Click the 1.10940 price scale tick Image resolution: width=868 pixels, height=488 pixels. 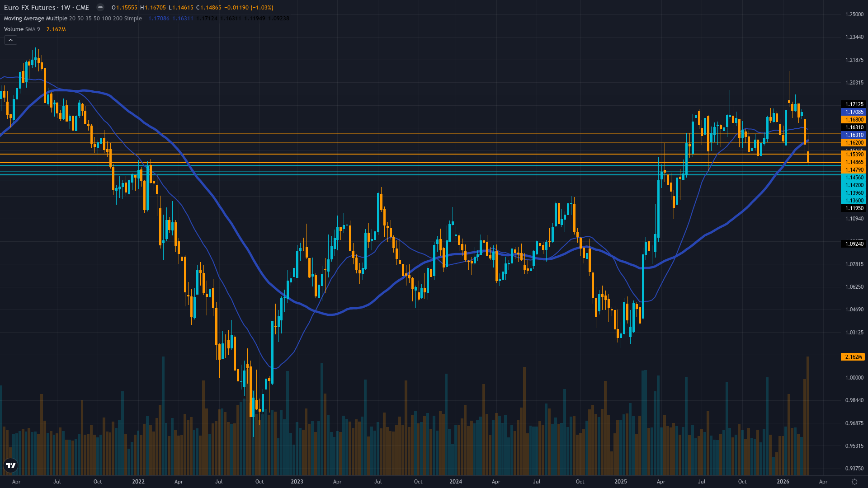[x=854, y=219]
